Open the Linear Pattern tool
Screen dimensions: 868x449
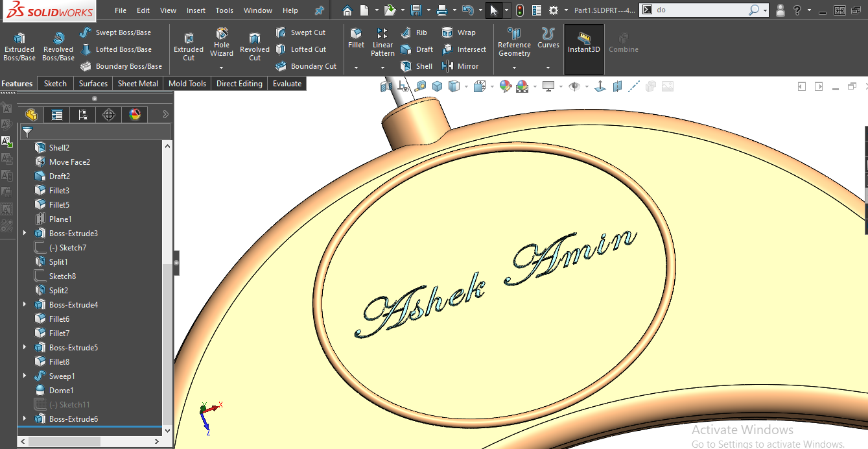[382, 42]
